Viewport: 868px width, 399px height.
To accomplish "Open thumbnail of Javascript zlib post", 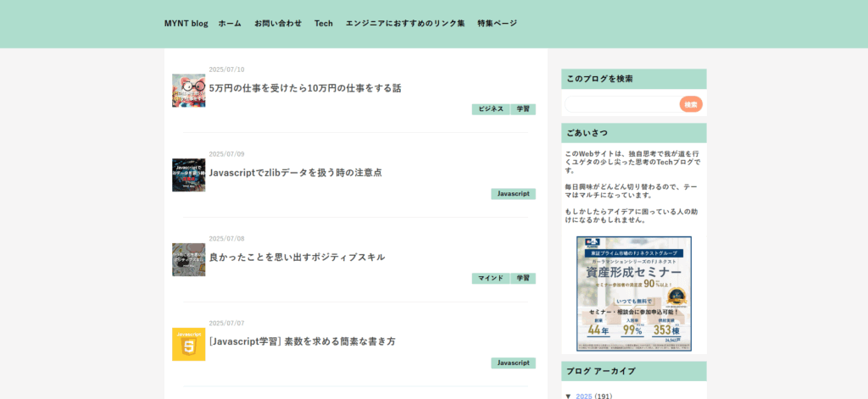I will tap(188, 175).
